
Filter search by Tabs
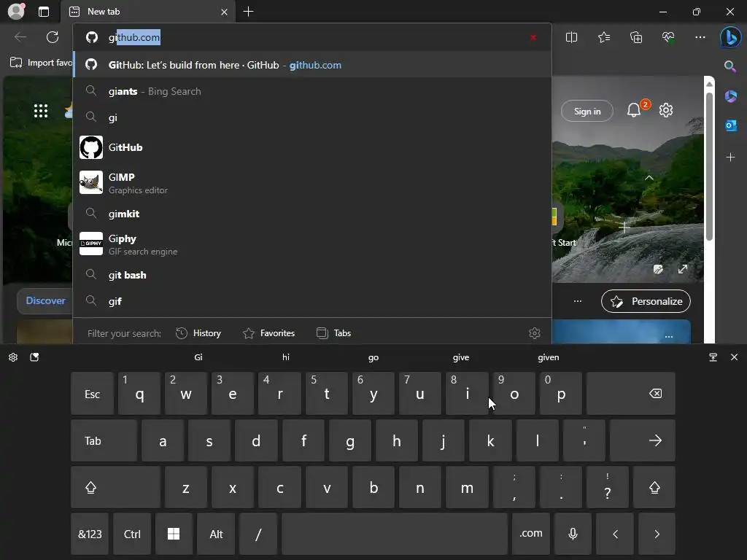click(333, 333)
